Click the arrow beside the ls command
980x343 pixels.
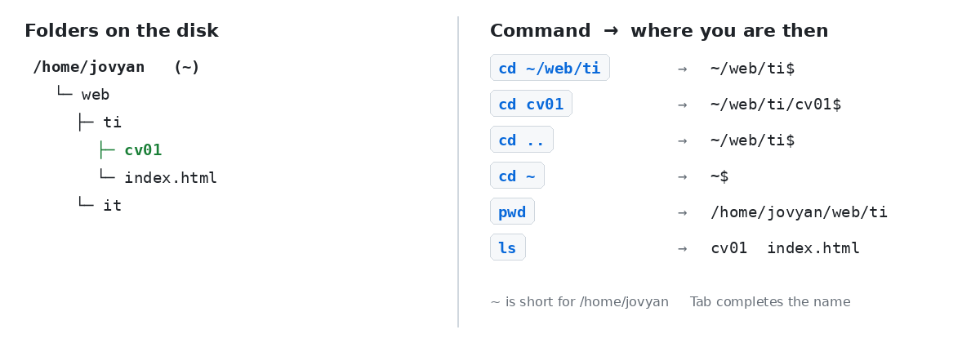click(682, 248)
